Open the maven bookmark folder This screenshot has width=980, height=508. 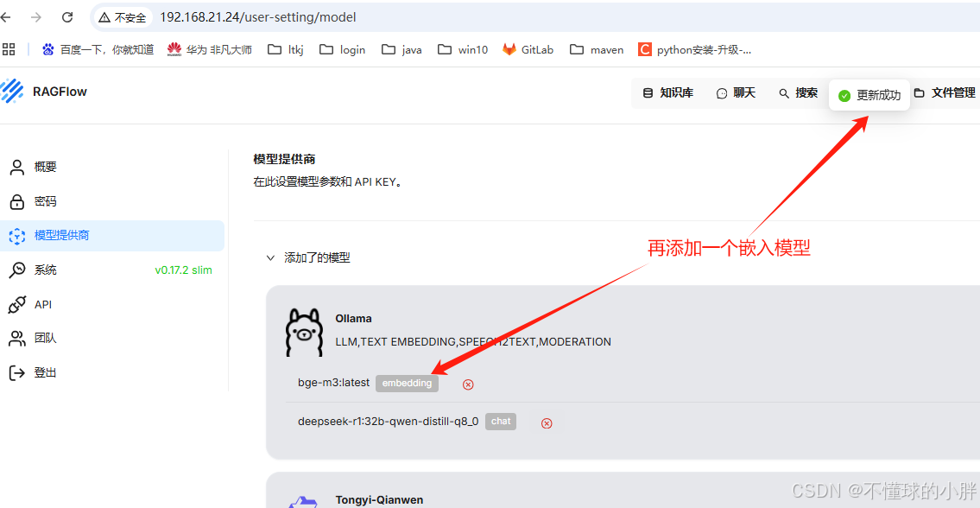(597, 49)
